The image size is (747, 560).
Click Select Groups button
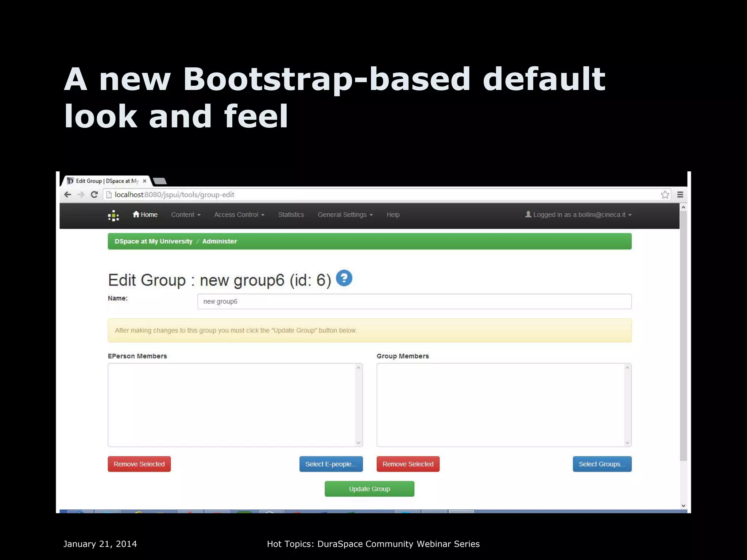pos(602,464)
